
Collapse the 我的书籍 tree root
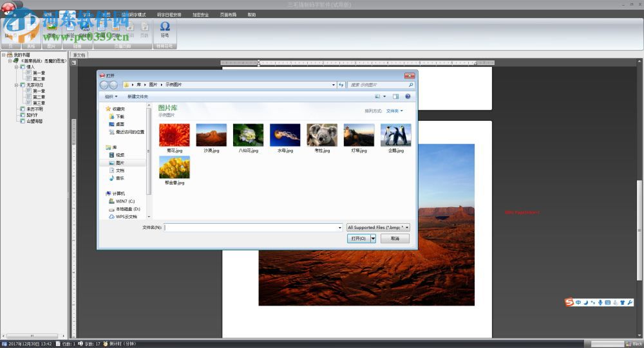3,55
